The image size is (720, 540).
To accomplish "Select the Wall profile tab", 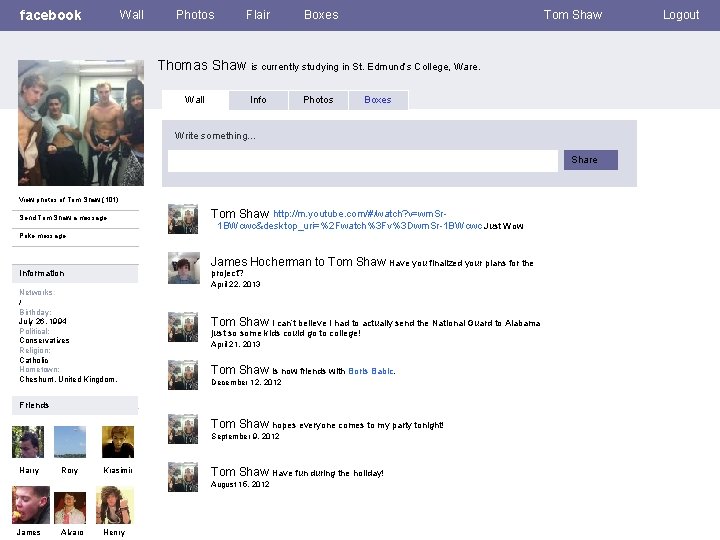I will 195,100.
